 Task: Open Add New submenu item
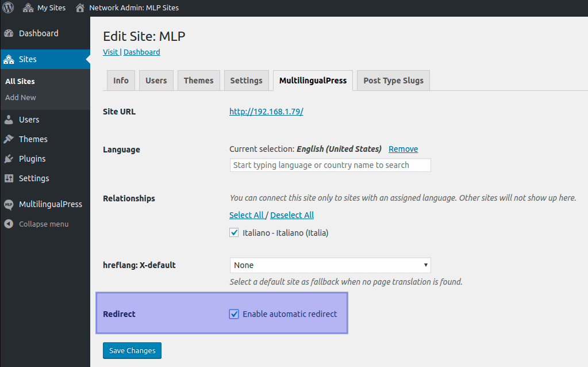coord(21,98)
